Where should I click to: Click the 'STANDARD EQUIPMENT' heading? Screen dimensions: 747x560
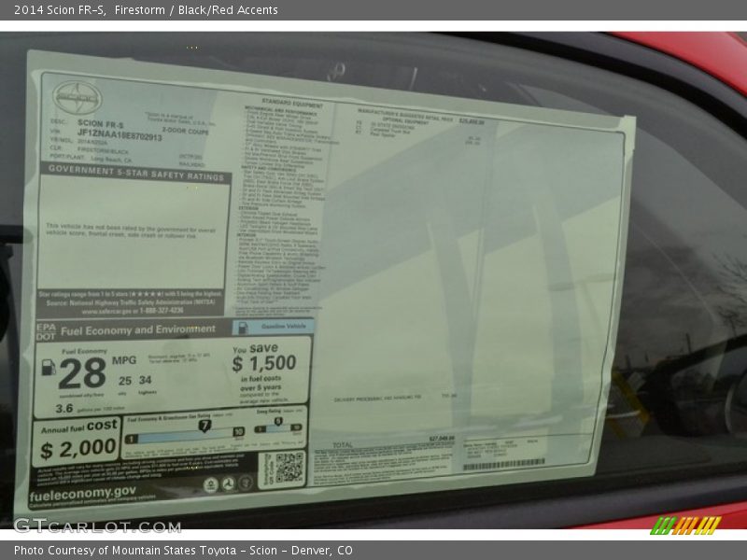click(x=292, y=103)
